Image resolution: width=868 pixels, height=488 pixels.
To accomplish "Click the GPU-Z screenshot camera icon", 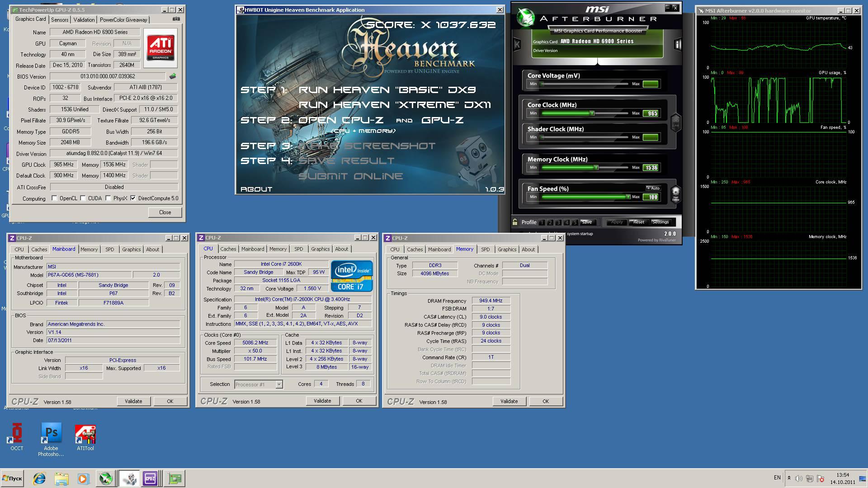I will 176,19.
